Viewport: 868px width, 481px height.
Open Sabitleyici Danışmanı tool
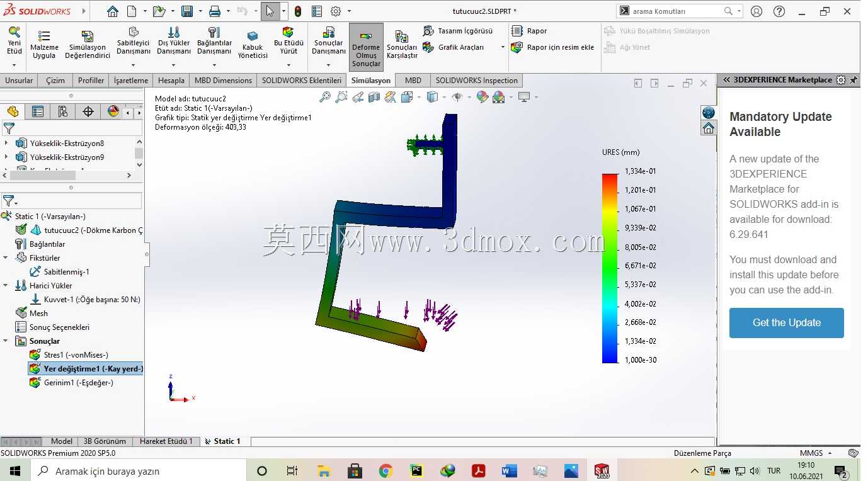pos(134,42)
